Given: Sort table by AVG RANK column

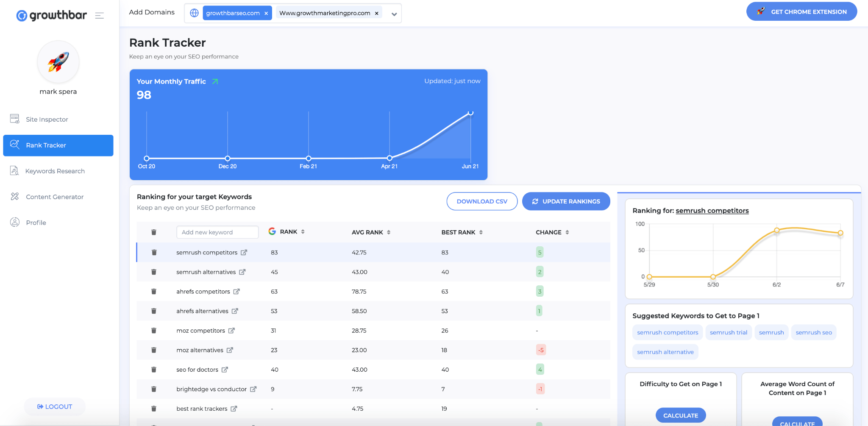Looking at the screenshot, I should click(389, 232).
